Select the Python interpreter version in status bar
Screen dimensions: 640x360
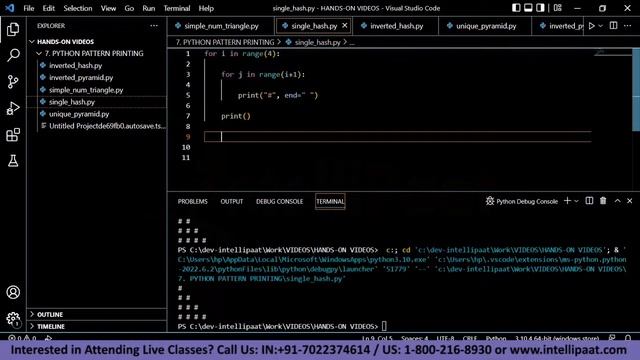click(x=557, y=338)
